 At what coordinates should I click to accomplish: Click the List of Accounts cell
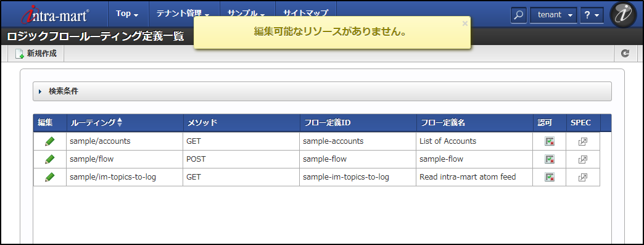pyautogui.click(x=475, y=141)
